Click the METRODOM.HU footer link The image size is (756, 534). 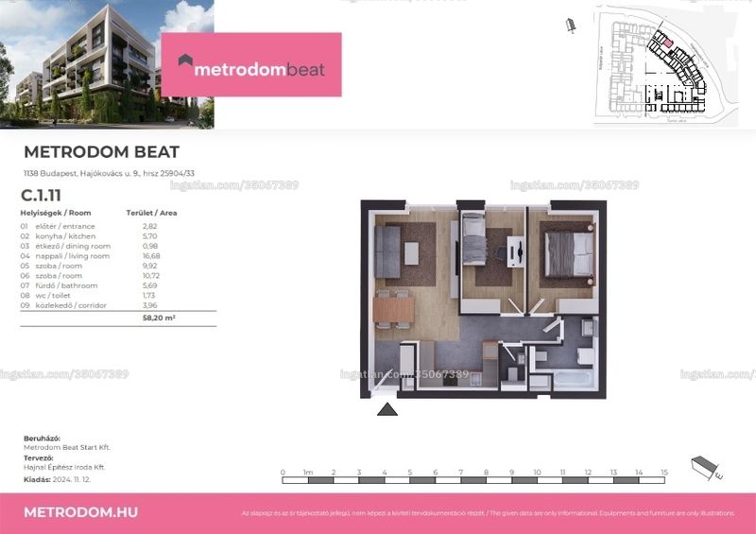coord(80,512)
